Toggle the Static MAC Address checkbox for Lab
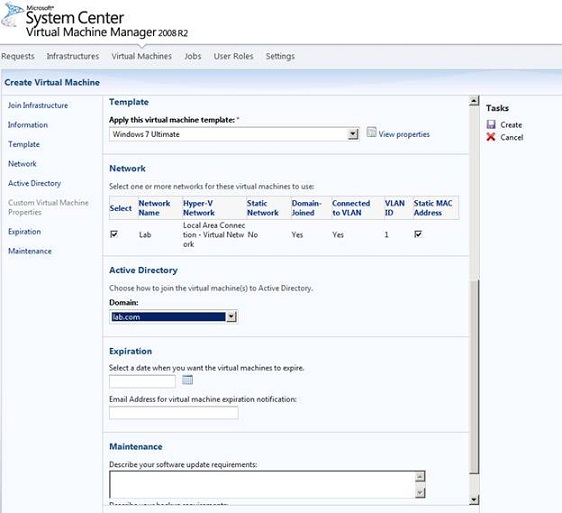562x513 pixels. coord(418,234)
